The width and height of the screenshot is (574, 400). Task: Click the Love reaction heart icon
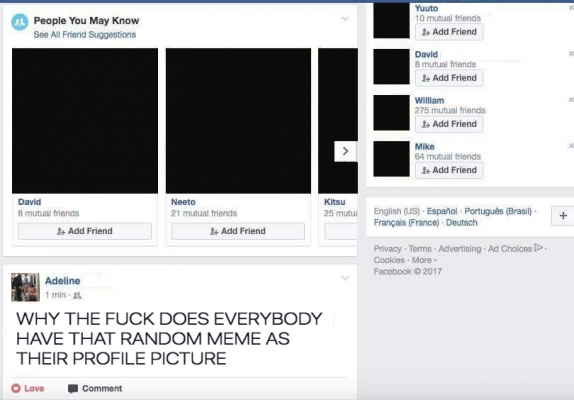[16, 388]
